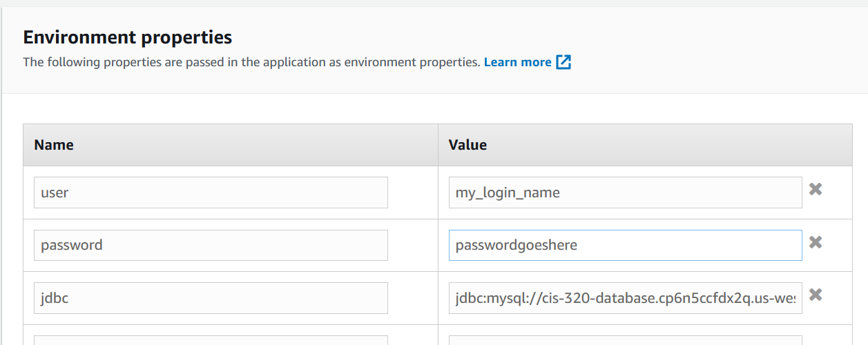
Task: Delete the password property with its X icon
Action: click(816, 242)
